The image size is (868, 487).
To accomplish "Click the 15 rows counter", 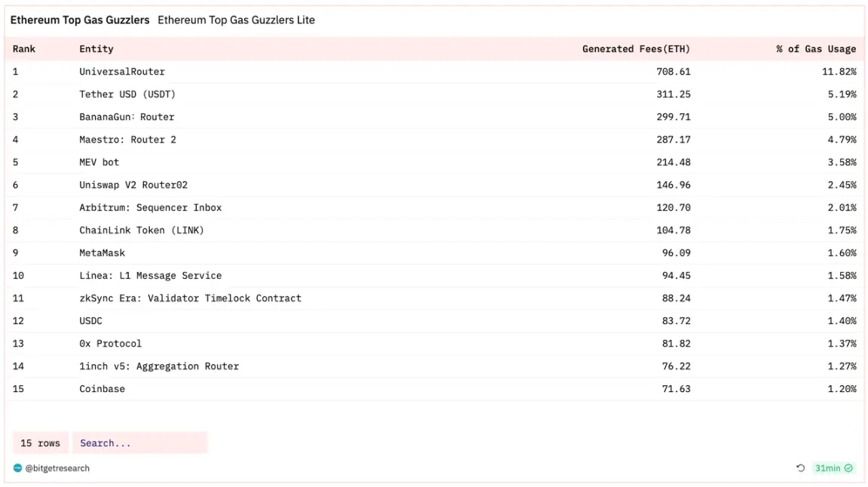I will coord(40,443).
